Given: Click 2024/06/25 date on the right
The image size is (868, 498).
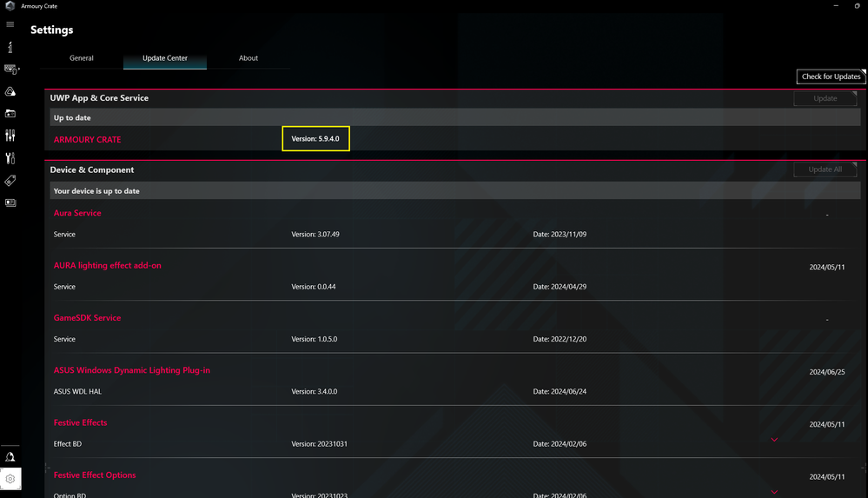Looking at the screenshot, I should [x=827, y=372].
